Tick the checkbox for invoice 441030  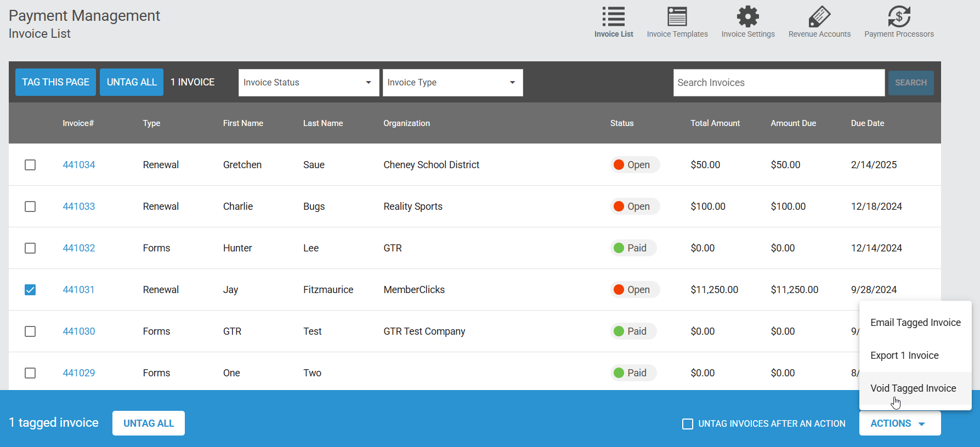(30, 331)
